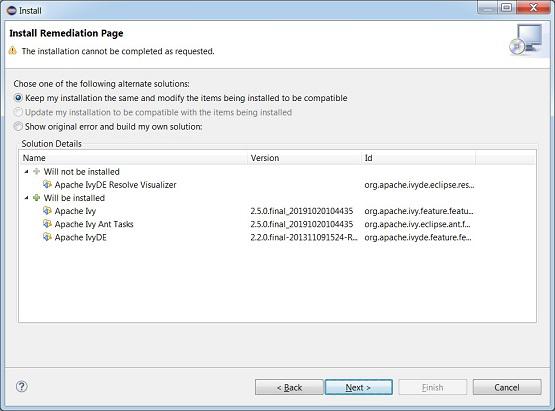Click the green plus icon of Will be installed
555x411 pixels.
[36, 198]
